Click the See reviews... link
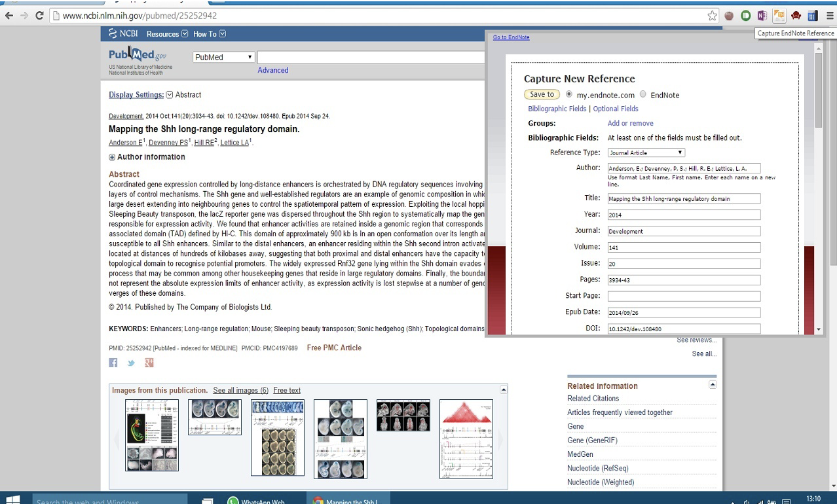Screen dimensions: 837x504 coord(696,340)
